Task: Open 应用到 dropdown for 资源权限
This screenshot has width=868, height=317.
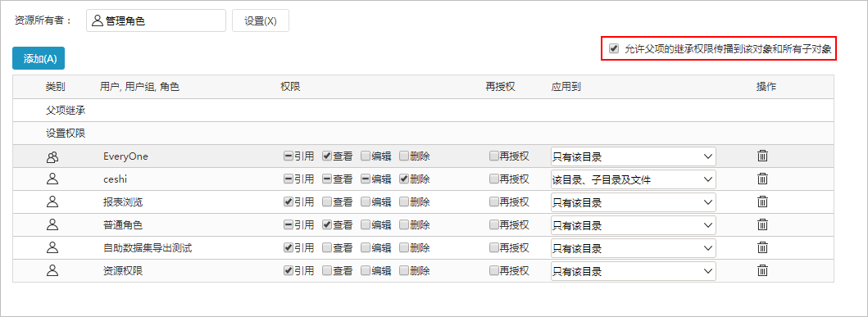Action: [634, 271]
